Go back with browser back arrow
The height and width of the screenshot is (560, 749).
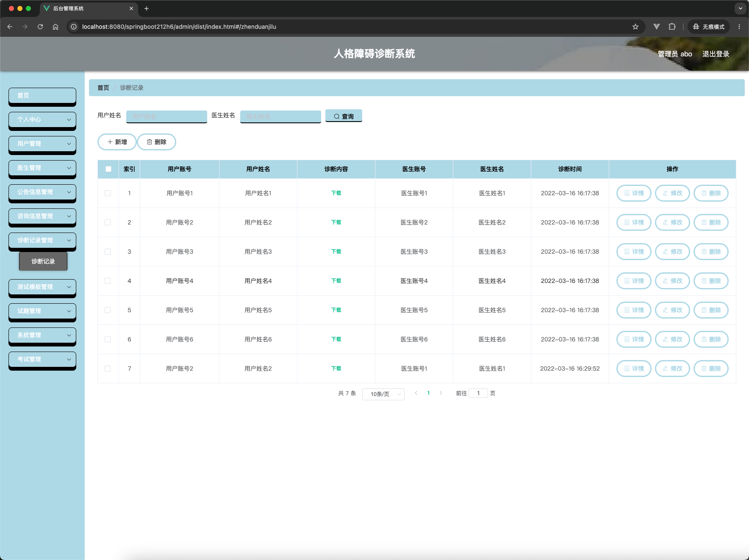(10, 27)
